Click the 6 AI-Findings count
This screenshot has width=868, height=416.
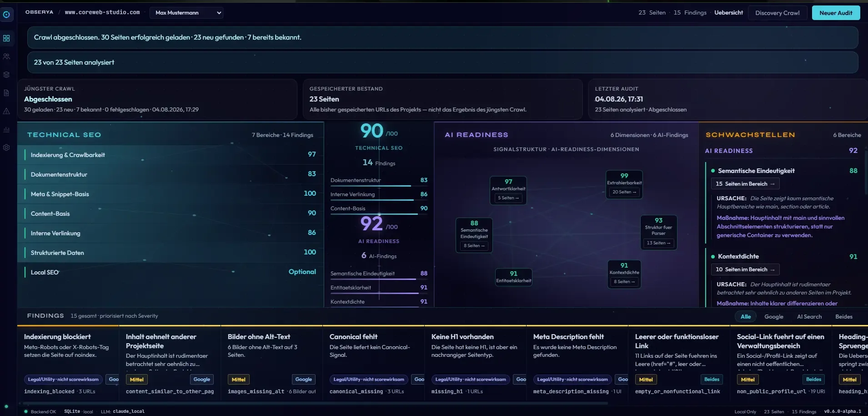tap(379, 256)
